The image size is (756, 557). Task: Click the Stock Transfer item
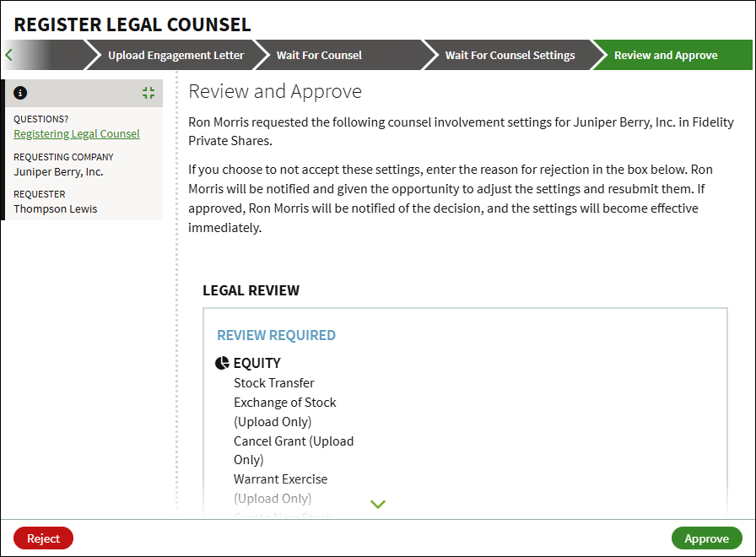pyautogui.click(x=274, y=383)
